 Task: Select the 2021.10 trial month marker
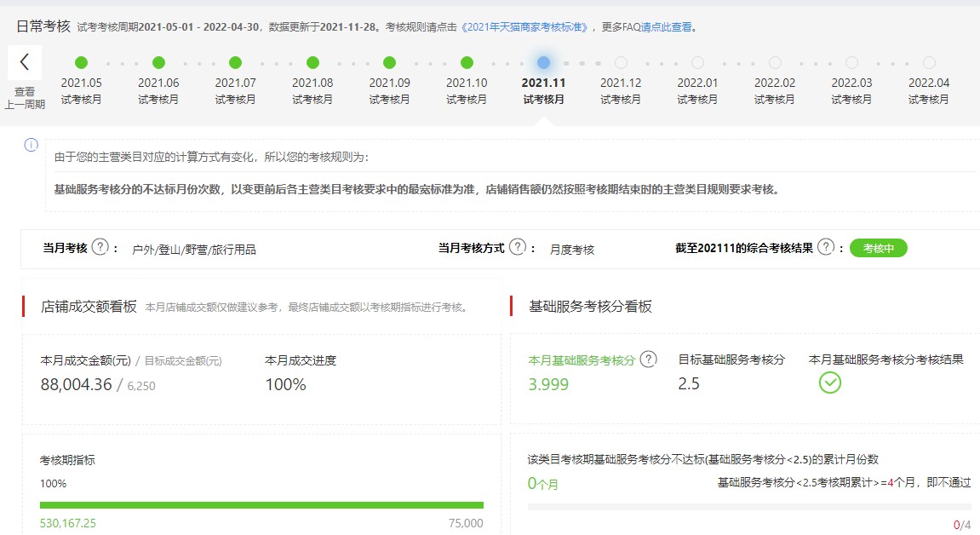467,62
